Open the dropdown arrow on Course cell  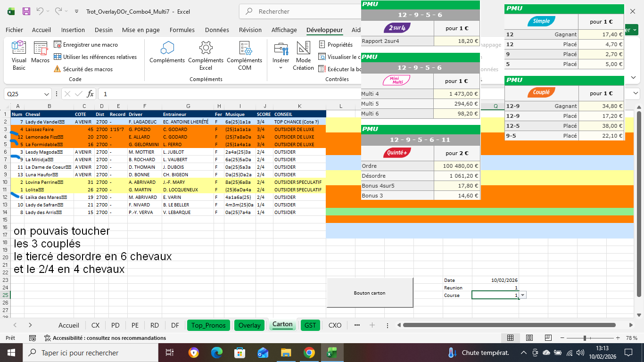(x=522, y=295)
